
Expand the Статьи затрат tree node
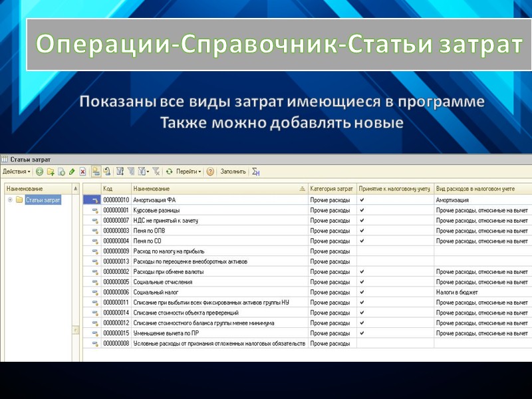[x=10, y=200]
